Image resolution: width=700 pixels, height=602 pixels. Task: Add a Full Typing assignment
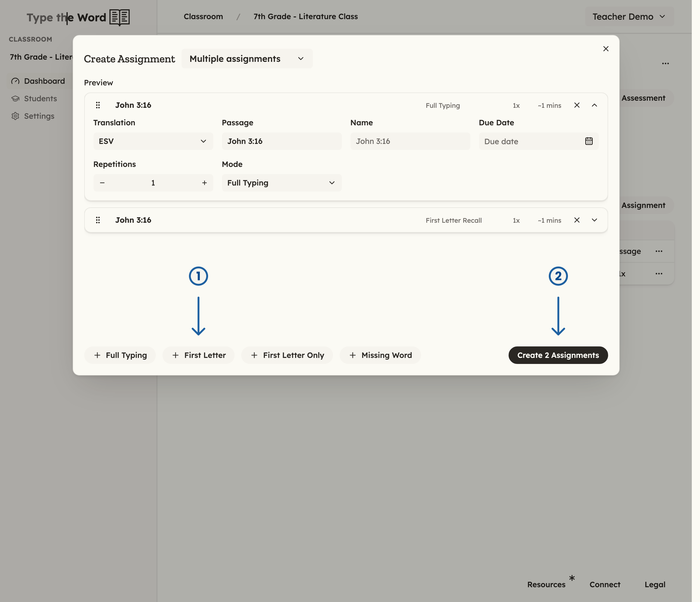pyautogui.click(x=120, y=355)
